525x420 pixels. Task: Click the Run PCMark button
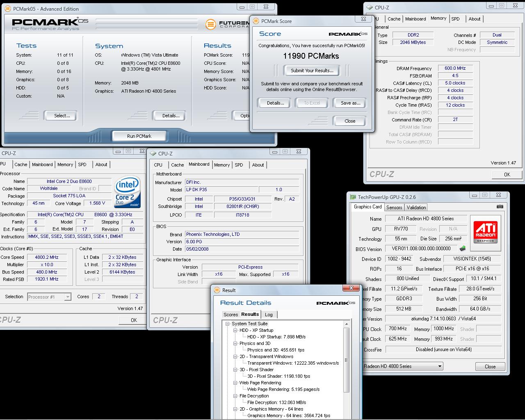pyautogui.click(x=139, y=136)
